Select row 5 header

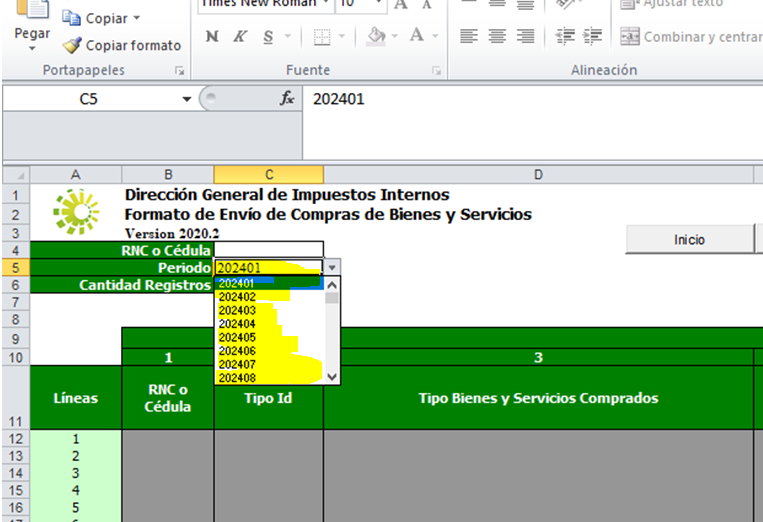point(16,268)
